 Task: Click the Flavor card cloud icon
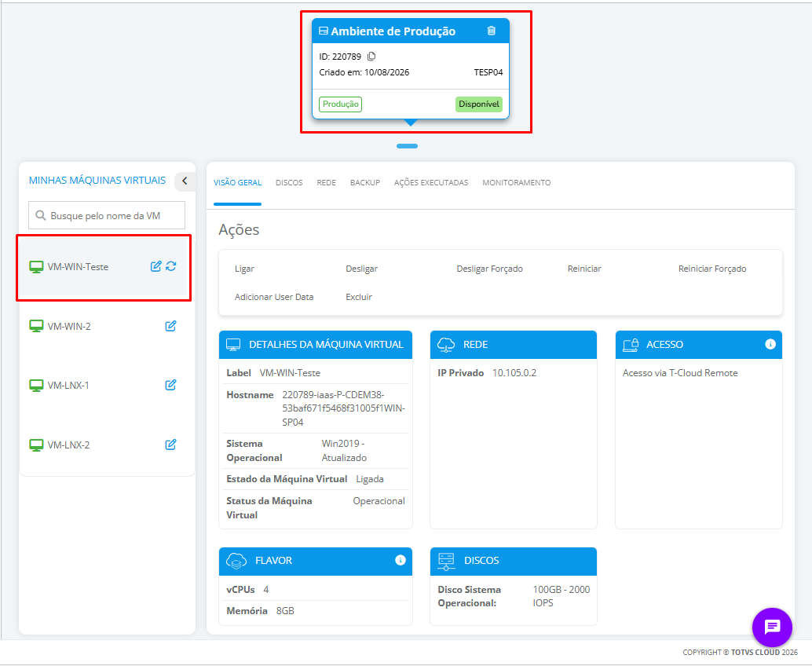coord(236,561)
